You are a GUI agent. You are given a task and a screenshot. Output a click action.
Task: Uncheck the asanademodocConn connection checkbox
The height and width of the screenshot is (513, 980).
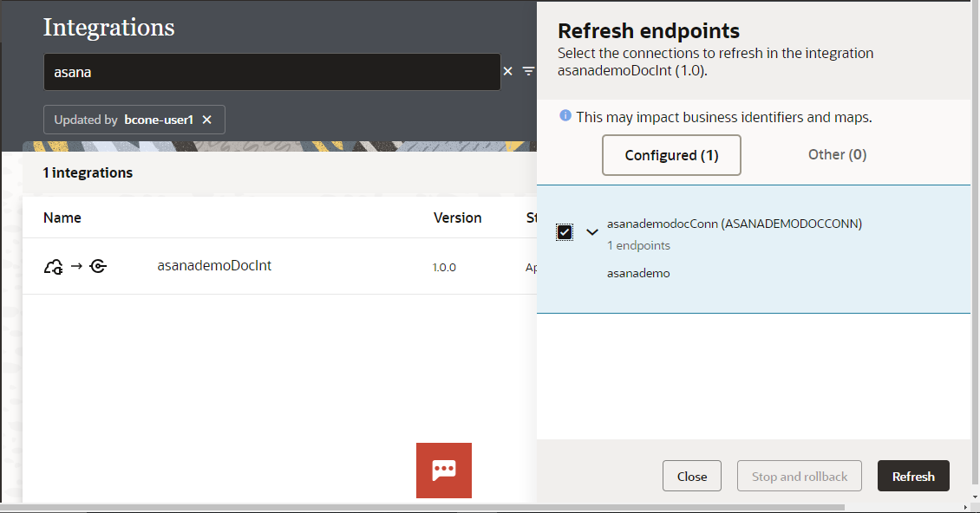point(565,231)
